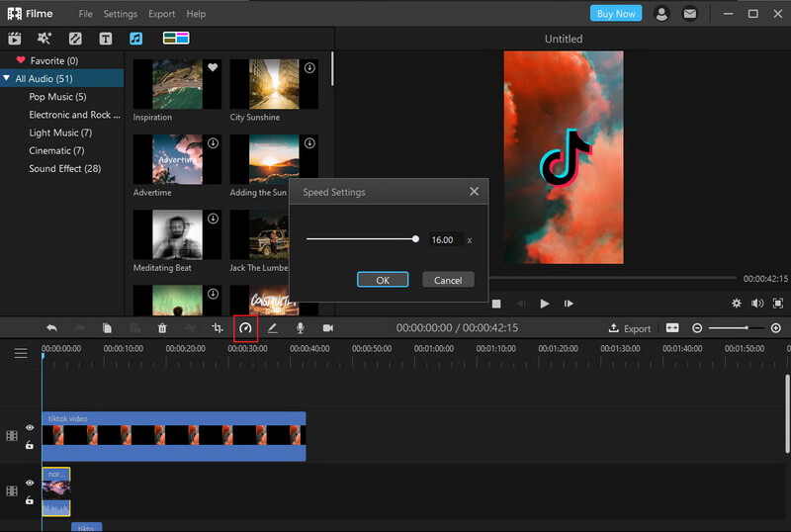Screen dimensions: 791x532
Task: Open the Fast Video mode icon
Action: pos(176,39)
